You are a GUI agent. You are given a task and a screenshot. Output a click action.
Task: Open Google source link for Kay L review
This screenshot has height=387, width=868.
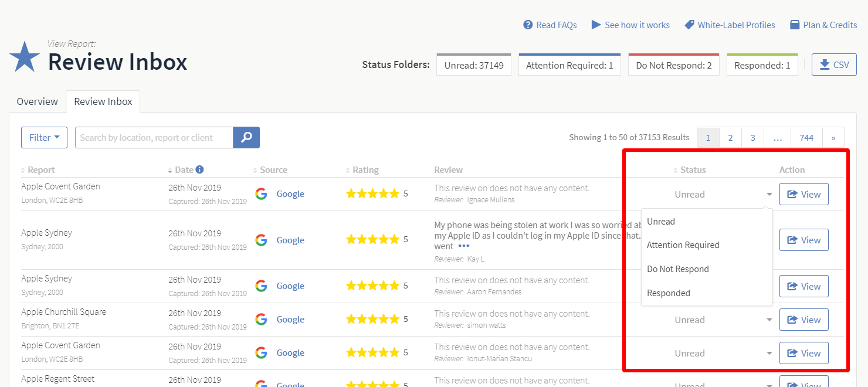tap(290, 240)
